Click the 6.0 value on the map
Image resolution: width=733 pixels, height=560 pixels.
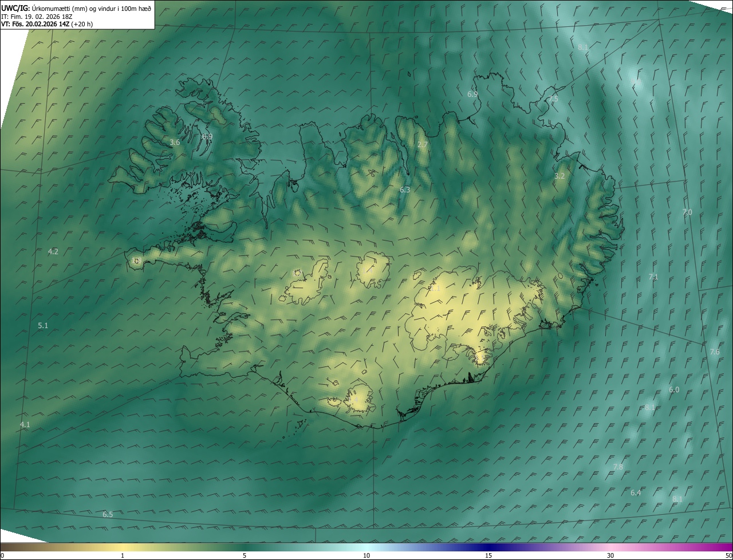(674, 389)
